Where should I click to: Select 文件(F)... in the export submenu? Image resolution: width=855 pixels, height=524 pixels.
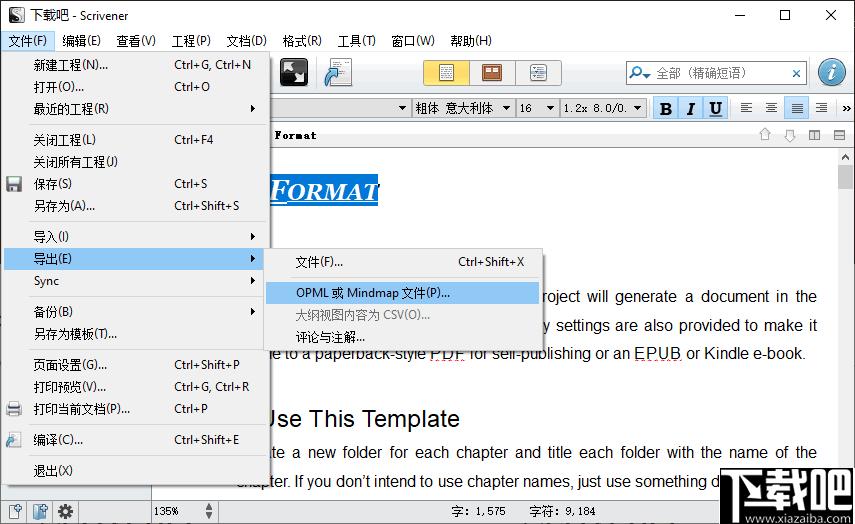point(402,262)
